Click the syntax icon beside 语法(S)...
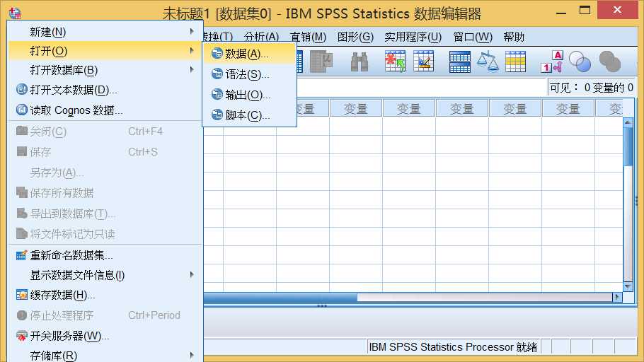Viewport: 644px width, 362px height. pyautogui.click(x=217, y=74)
